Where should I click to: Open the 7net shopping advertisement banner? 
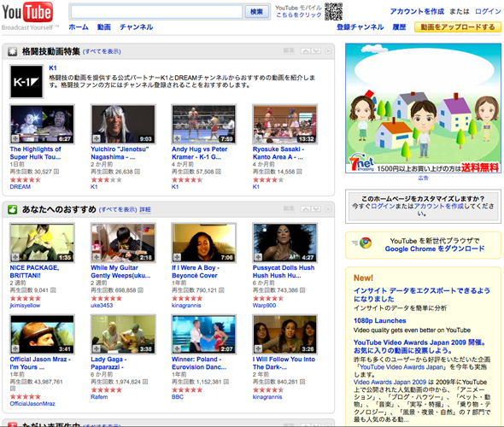point(423,108)
